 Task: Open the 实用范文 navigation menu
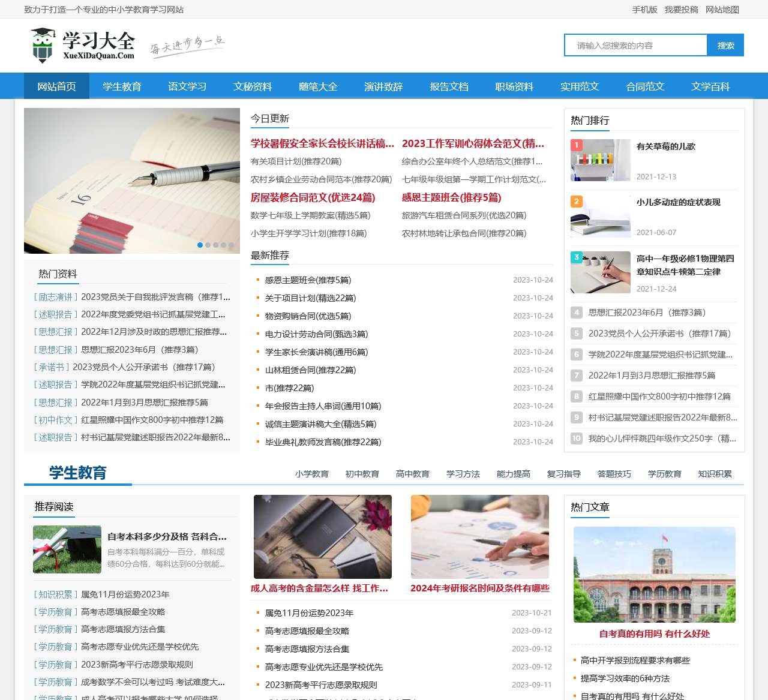[580, 86]
